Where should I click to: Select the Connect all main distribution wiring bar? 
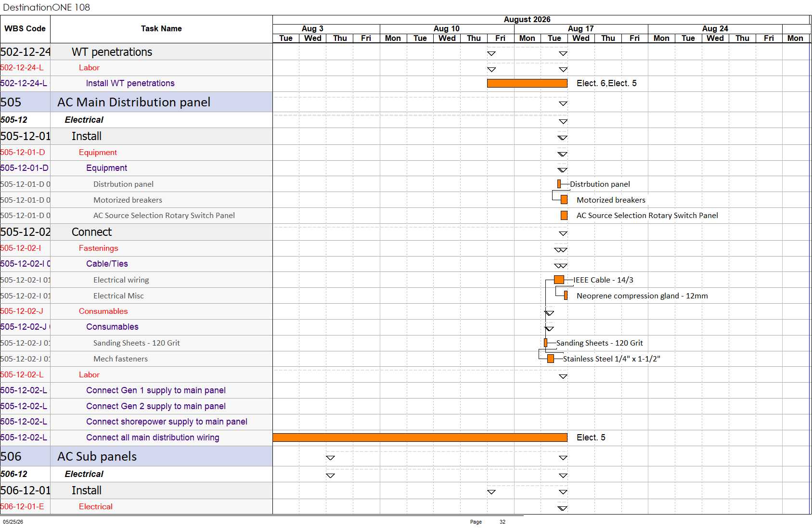(420, 438)
